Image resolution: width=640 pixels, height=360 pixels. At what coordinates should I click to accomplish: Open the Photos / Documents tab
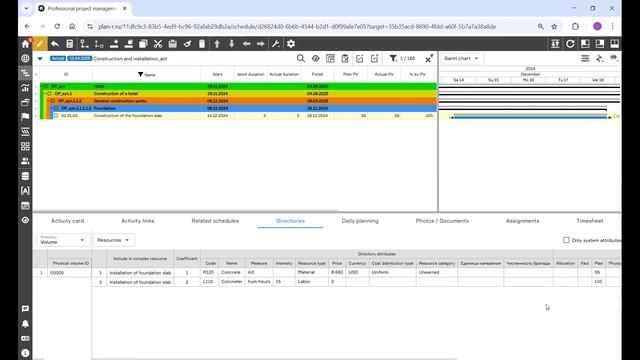pos(442,221)
